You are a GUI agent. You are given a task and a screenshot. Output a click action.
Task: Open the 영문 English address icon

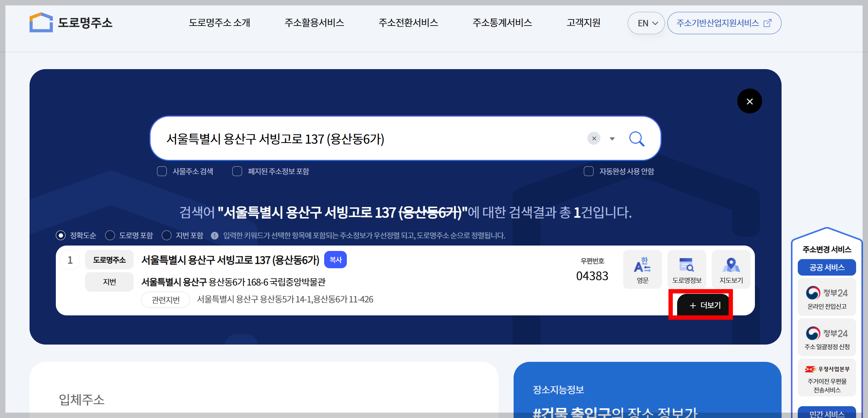[642, 269]
